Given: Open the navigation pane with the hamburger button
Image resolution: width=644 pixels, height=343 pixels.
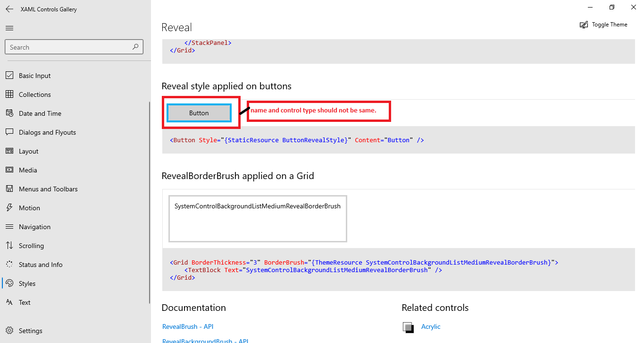Looking at the screenshot, I should tap(9, 28).
